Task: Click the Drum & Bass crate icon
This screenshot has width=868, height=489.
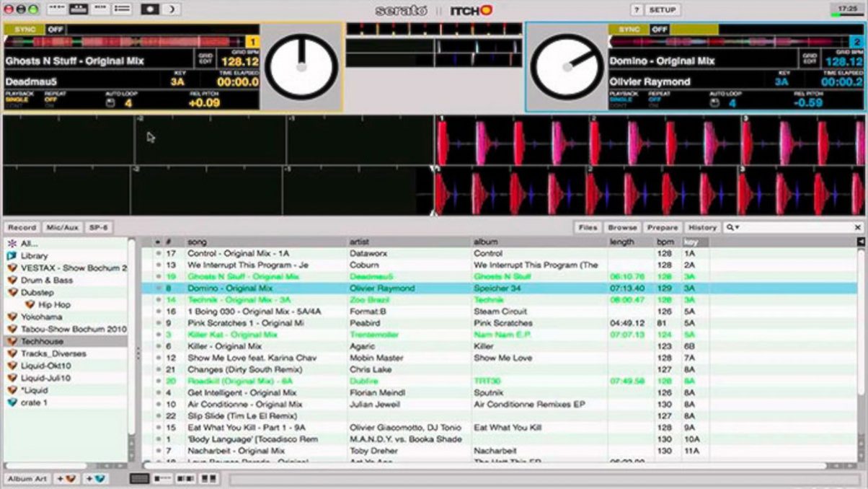Action: pos(12,280)
